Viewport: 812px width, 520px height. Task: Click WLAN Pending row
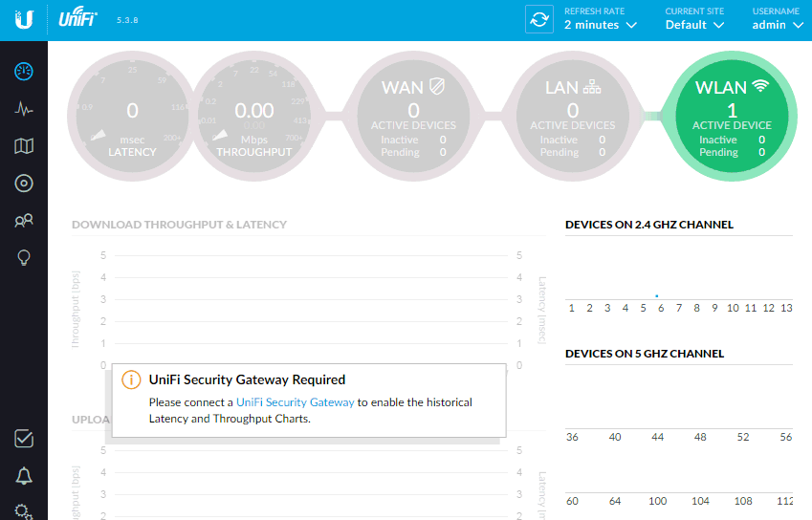pyautogui.click(x=732, y=152)
